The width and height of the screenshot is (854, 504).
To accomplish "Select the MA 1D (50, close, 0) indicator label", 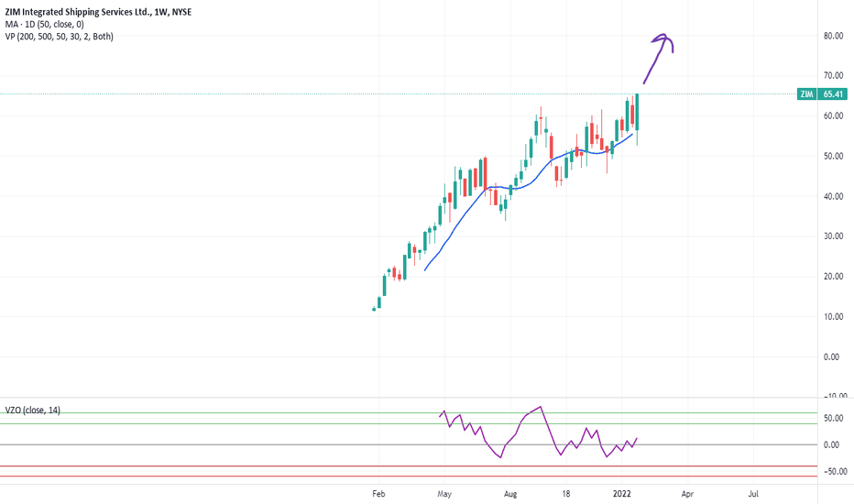I will [x=45, y=24].
